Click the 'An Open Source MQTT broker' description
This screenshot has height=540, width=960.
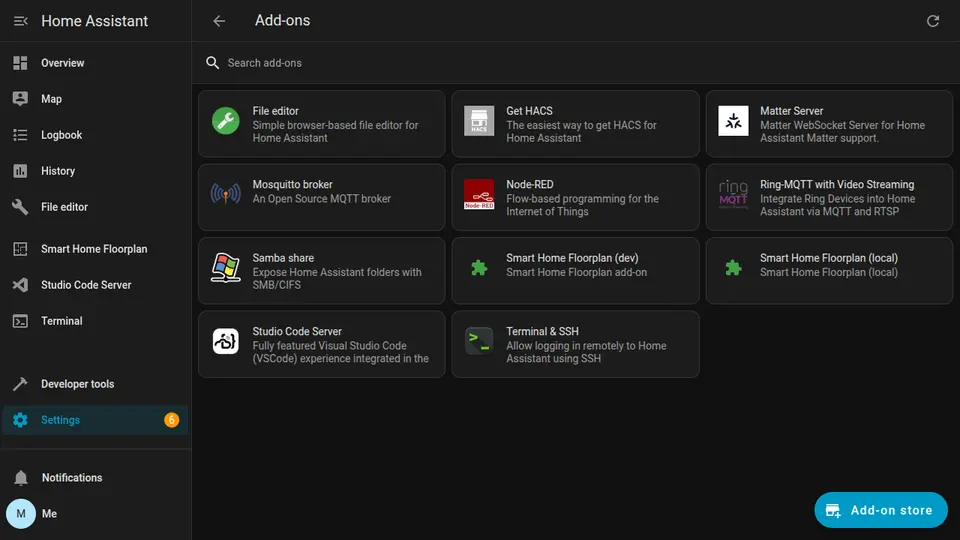pyautogui.click(x=321, y=198)
